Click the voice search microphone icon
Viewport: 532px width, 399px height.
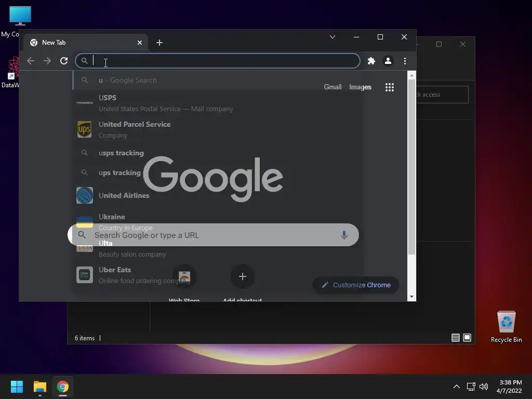344,235
